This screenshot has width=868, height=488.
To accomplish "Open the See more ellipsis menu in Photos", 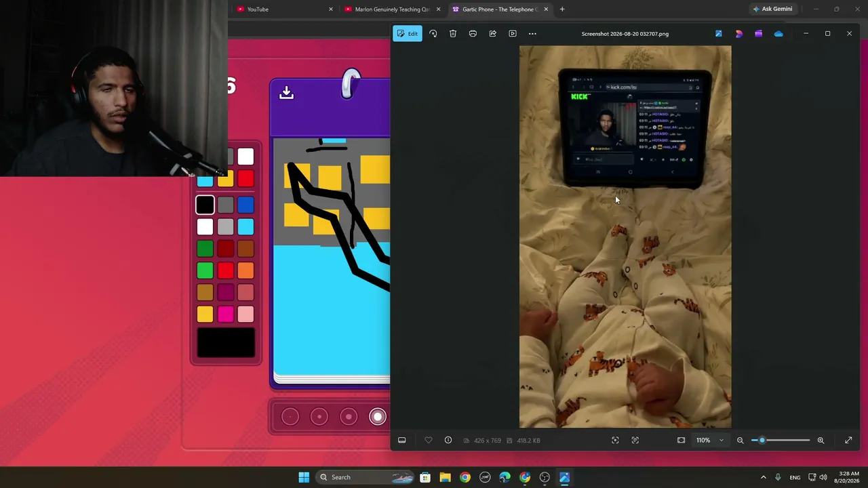I will (x=532, y=33).
